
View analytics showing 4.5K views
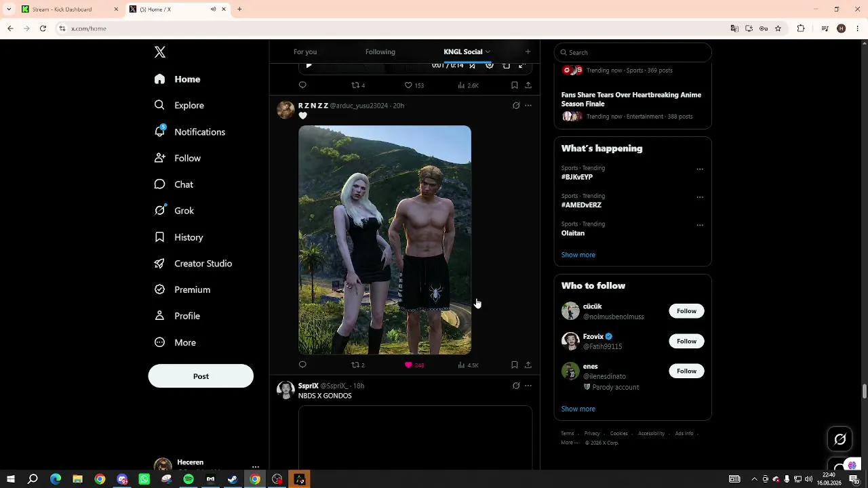(468, 365)
